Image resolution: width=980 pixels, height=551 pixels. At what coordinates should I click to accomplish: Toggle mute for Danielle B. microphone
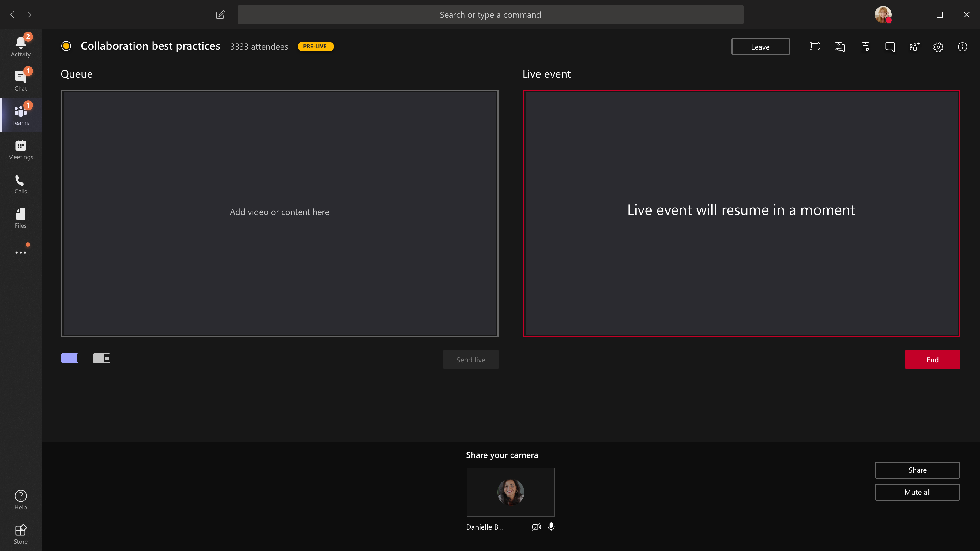(551, 527)
